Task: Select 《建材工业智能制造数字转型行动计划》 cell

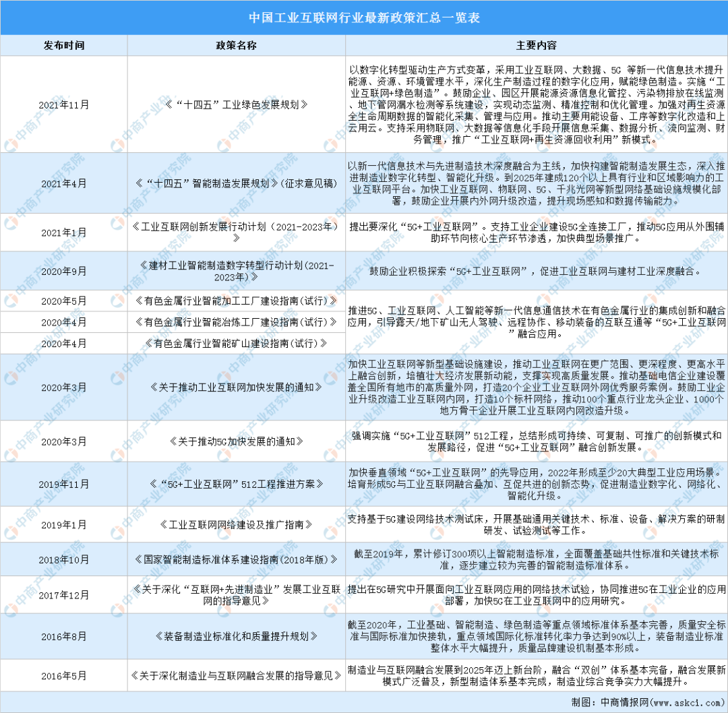Action: point(236,271)
